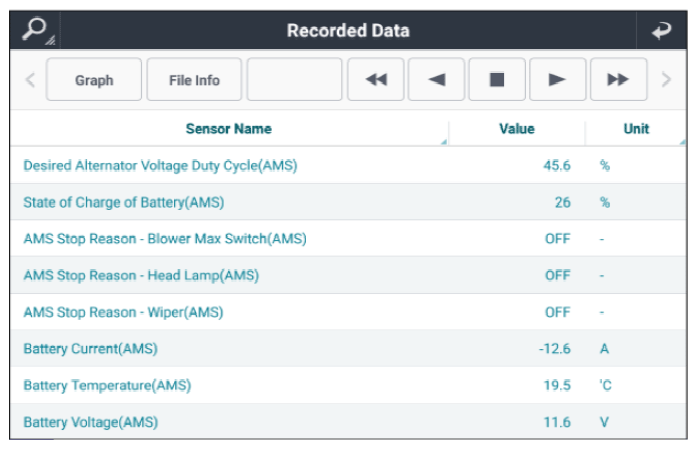Click the back return arrow icon
The height and width of the screenshot is (449, 697).
[661, 30]
